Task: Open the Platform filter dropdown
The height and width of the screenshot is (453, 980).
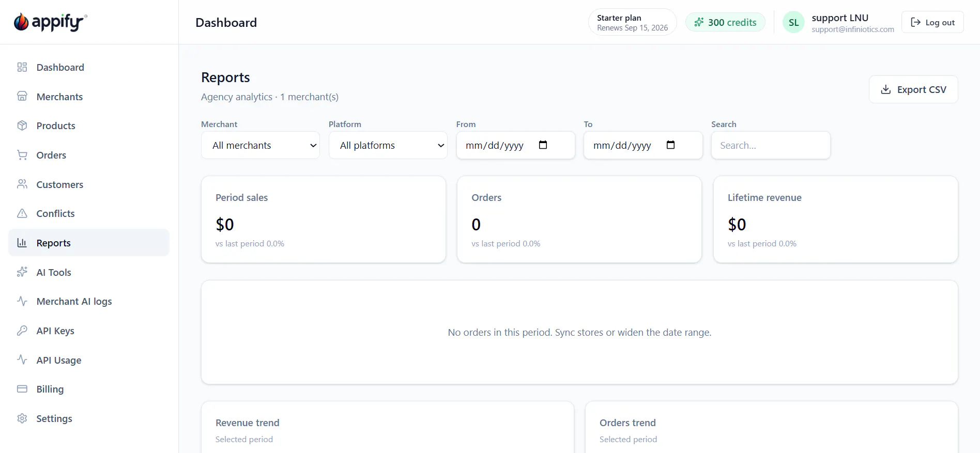Action: coord(388,145)
